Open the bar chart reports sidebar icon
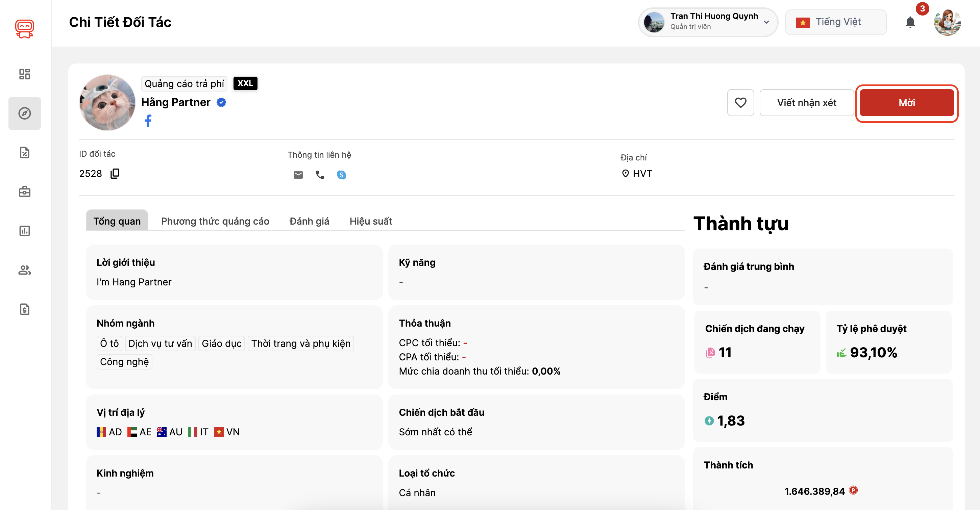Image resolution: width=980 pixels, height=510 pixels. tap(25, 231)
